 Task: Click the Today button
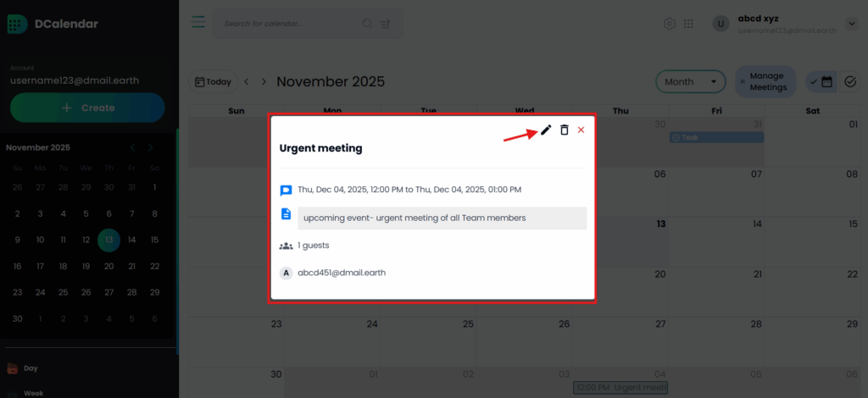point(213,82)
